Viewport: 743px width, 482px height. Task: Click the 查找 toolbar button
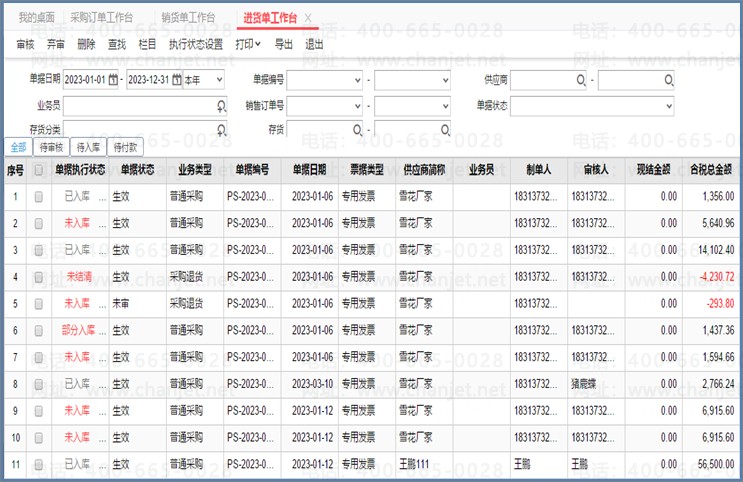[117, 45]
